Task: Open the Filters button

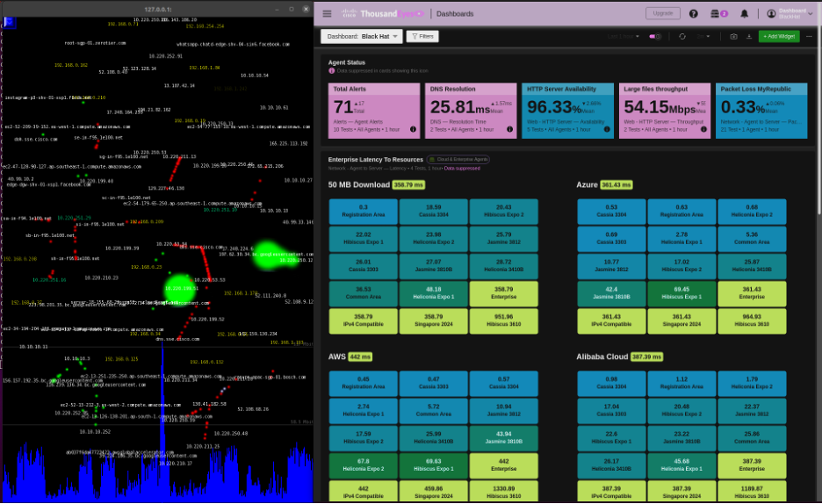Action: tap(422, 36)
